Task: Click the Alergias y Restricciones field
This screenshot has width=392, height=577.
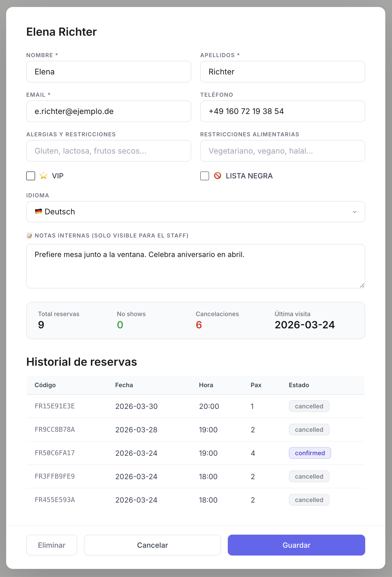Action: coord(109,151)
